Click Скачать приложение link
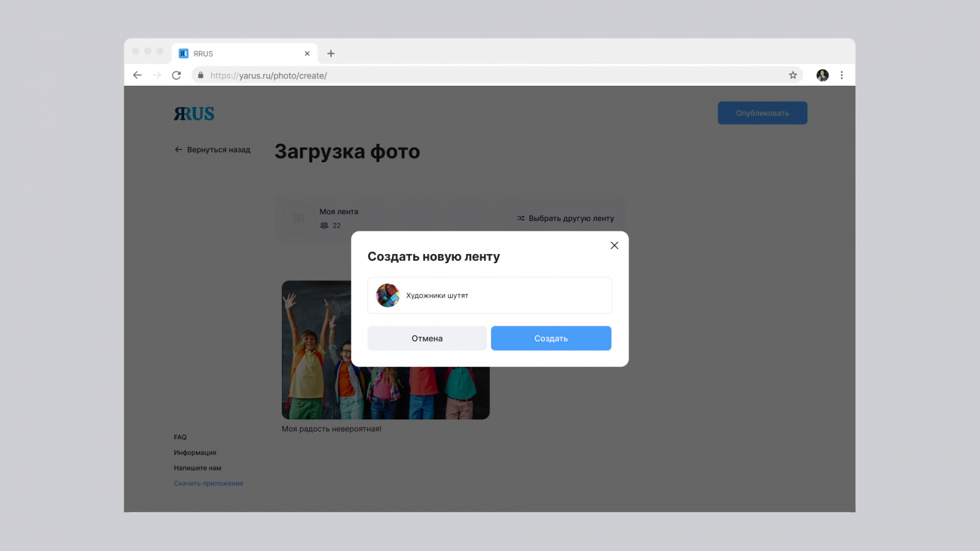 [209, 483]
